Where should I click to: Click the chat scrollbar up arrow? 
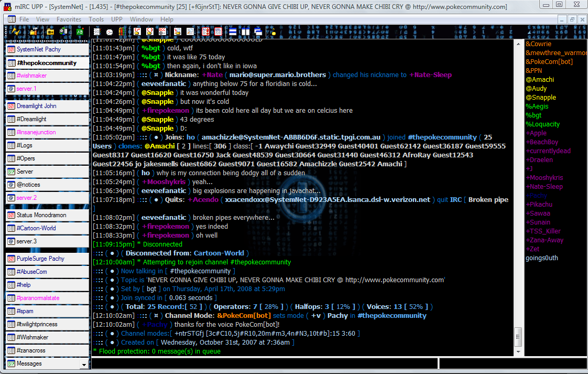click(518, 44)
